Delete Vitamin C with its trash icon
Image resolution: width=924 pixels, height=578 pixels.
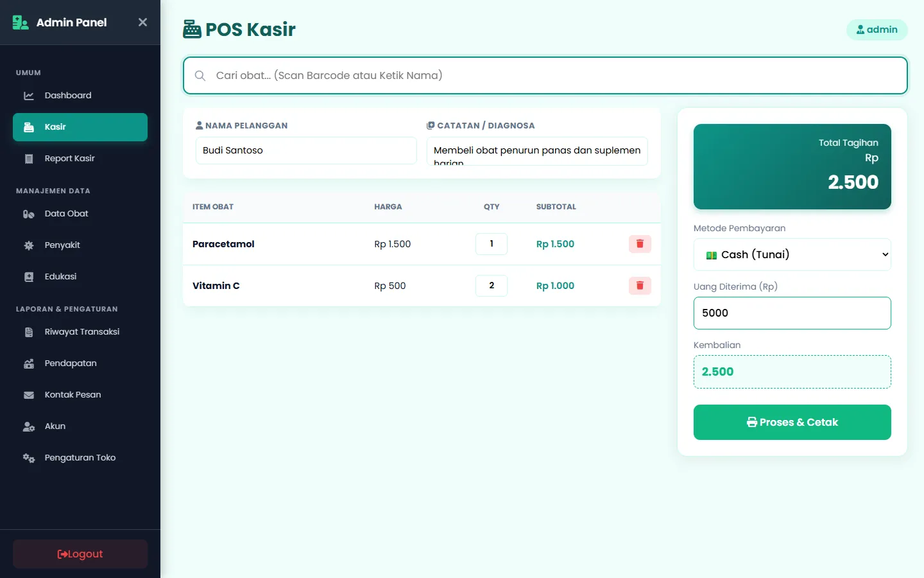click(640, 286)
